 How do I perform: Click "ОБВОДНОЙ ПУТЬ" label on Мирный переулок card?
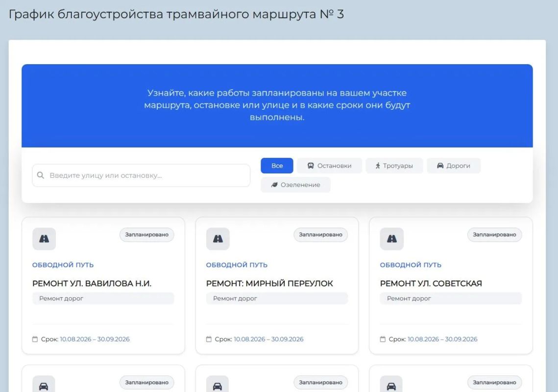tap(237, 265)
